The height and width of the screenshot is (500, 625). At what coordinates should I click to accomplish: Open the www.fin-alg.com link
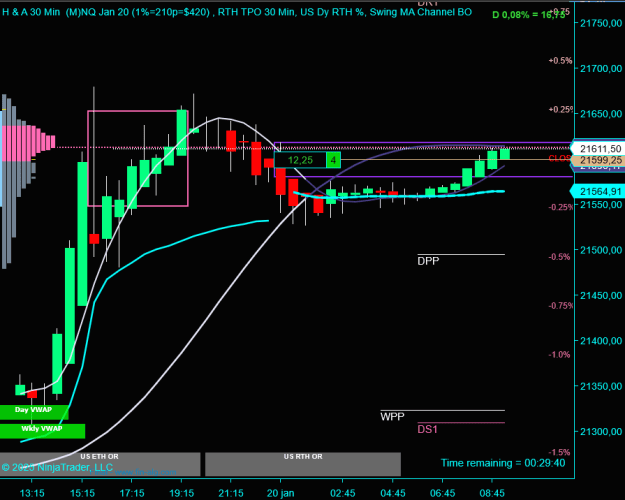tap(145, 472)
